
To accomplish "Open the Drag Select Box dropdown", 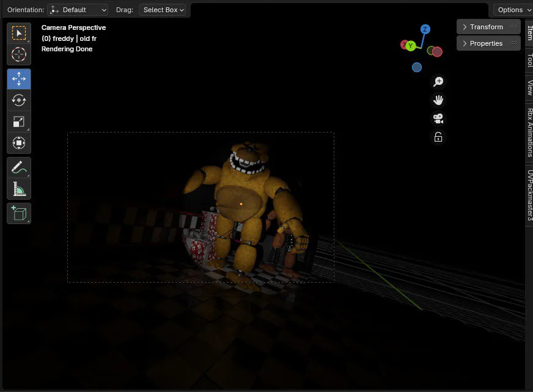I will tap(163, 10).
